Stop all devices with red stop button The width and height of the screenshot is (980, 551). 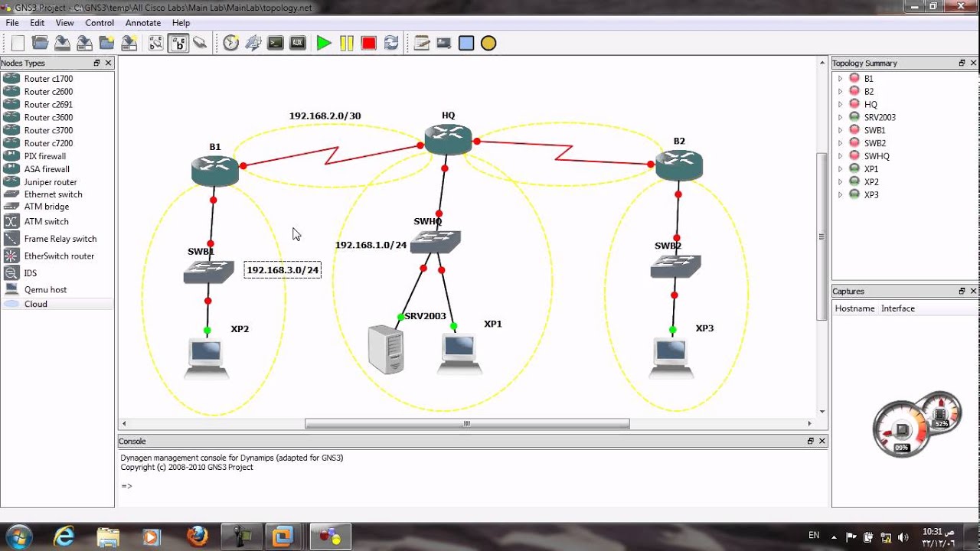[368, 43]
